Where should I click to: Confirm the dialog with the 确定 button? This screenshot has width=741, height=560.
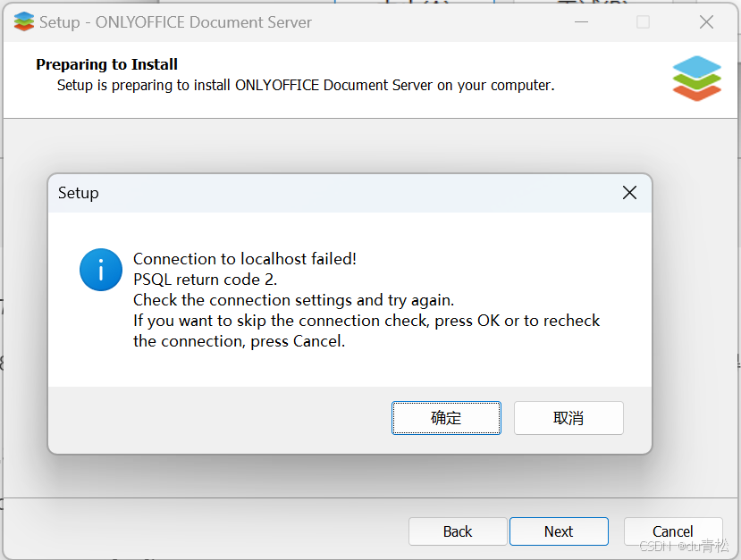click(446, 418)
